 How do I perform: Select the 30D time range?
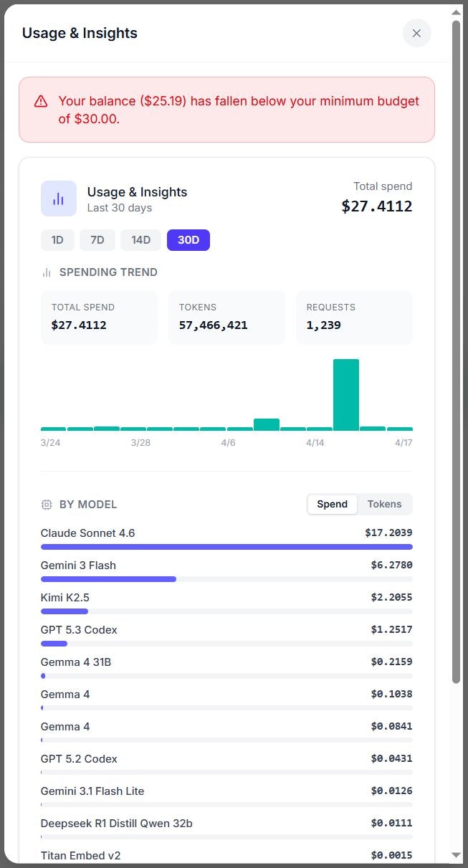click(188, 240)
